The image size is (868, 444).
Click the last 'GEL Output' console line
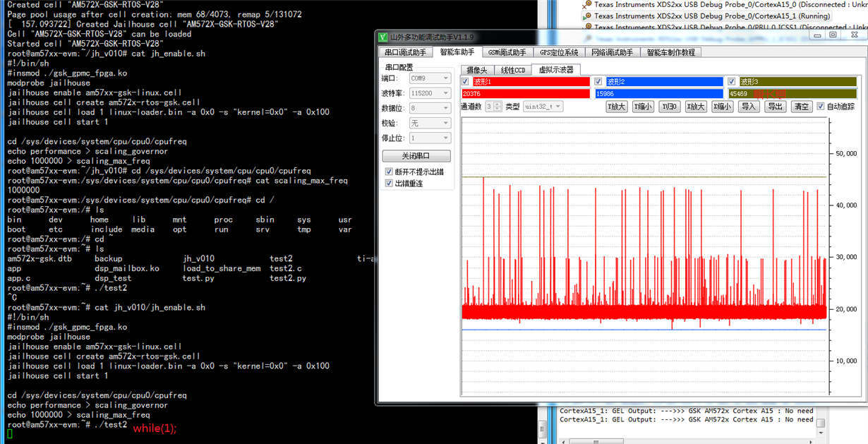click(686, 420)
